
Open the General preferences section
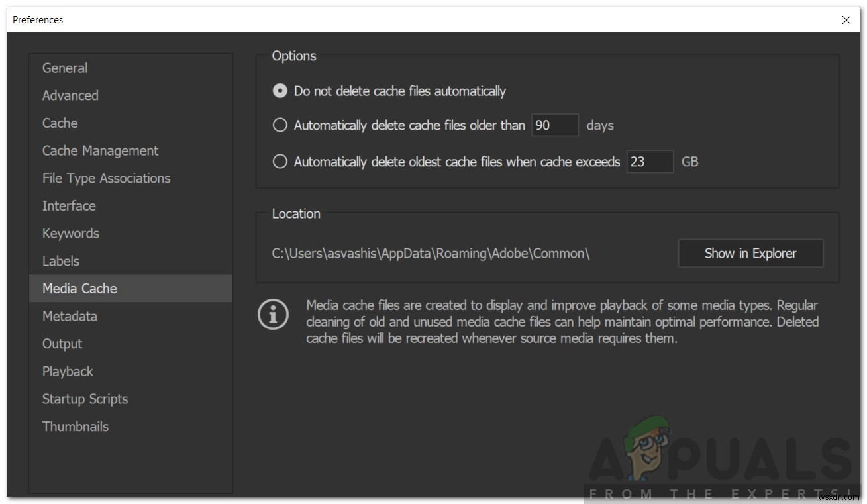pos(64,68)
